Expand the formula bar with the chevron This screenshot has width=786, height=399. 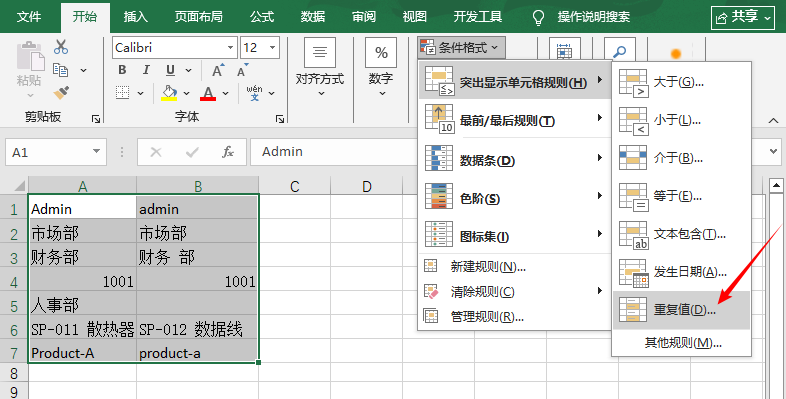tap(773, 151)
